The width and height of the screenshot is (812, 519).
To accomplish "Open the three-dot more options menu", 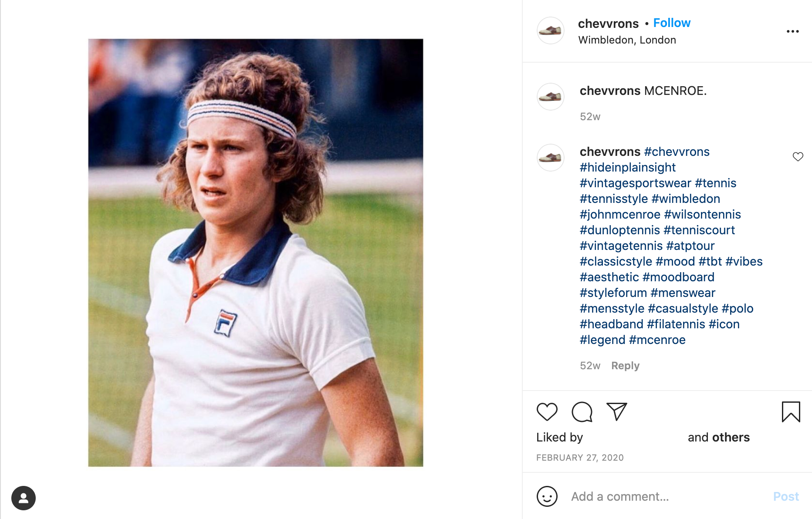I will (792, 31).
